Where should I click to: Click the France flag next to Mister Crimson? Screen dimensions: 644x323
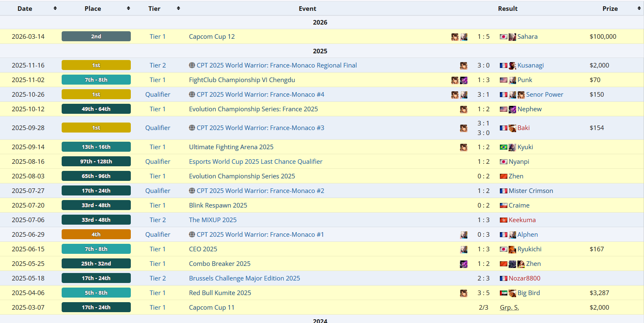[503, 191]
